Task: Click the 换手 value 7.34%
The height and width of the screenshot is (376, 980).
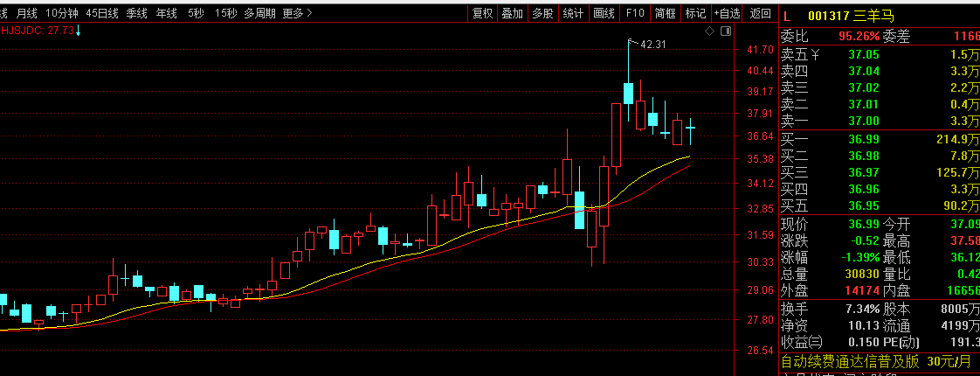Action: [x=860, y=309]
